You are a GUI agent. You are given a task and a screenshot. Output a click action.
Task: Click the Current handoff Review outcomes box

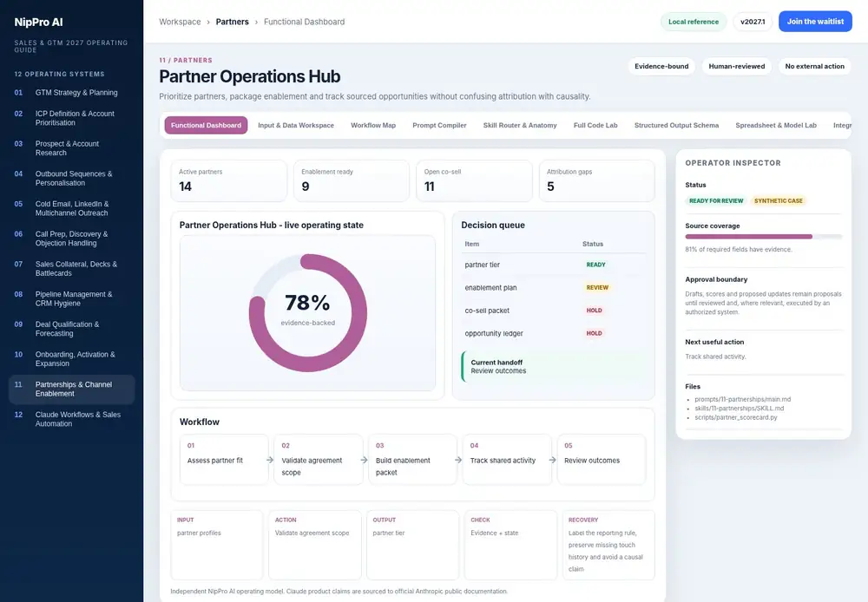click(554, 366)
